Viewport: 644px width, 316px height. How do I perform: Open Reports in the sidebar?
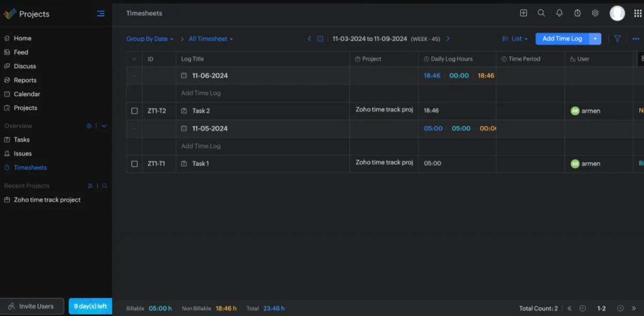(x=25, y=80)
